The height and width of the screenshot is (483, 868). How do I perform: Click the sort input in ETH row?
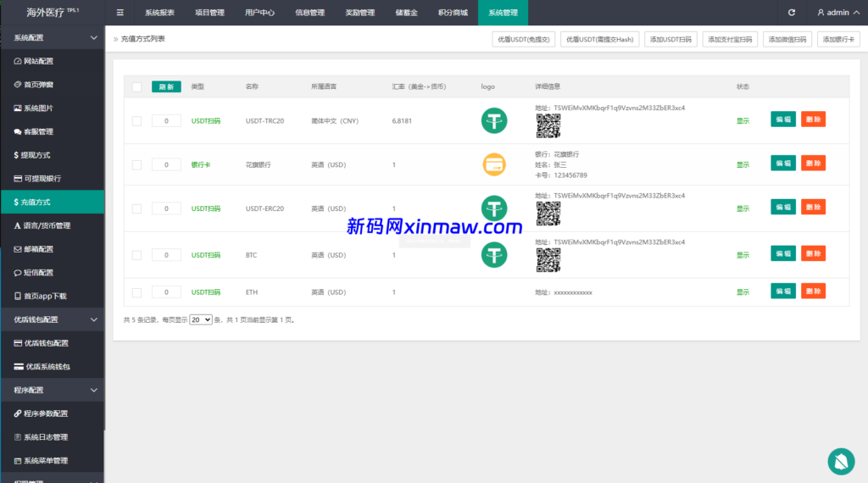pos(166,292)
